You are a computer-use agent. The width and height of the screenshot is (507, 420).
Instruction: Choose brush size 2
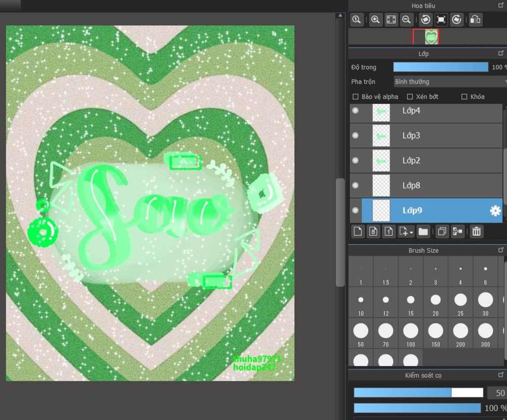pos(410,272)
